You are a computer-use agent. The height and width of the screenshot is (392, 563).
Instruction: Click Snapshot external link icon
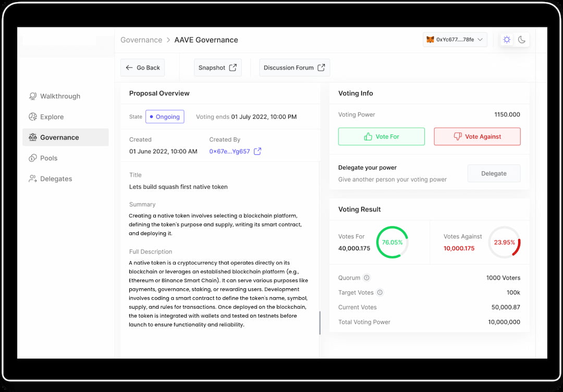pos(233,67)
